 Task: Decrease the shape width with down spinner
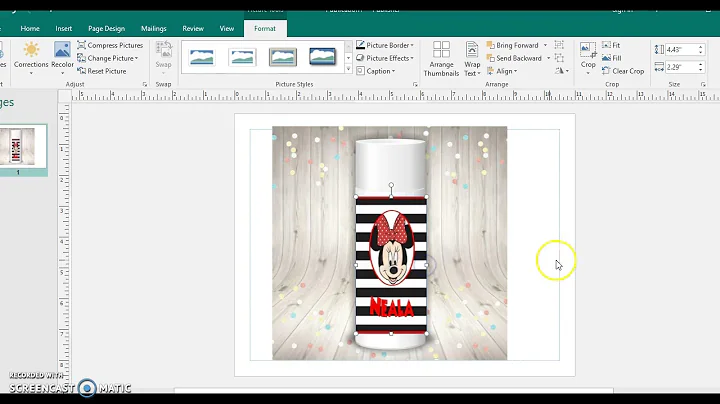(701, 70)
